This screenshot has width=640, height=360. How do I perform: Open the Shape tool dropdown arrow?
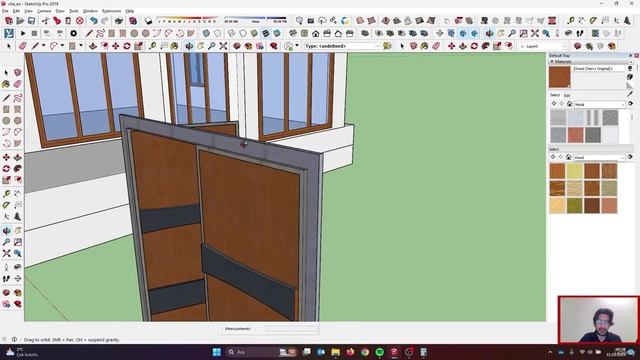(81, 46)
